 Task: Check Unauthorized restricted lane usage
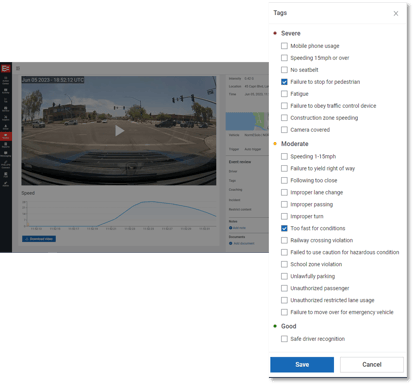click(x=284, y=301)
